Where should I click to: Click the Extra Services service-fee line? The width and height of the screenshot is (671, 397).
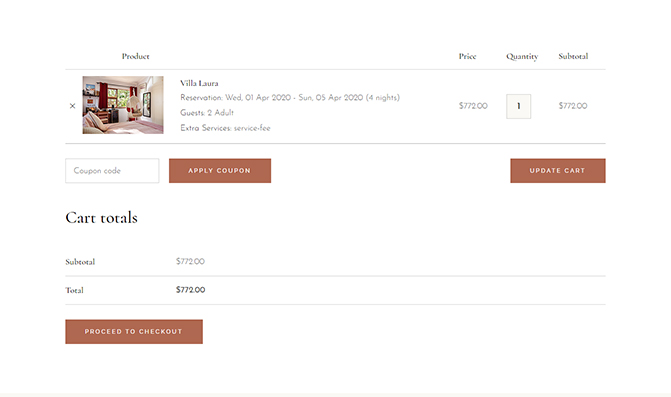pyautogui.click(x=225, y=128)
